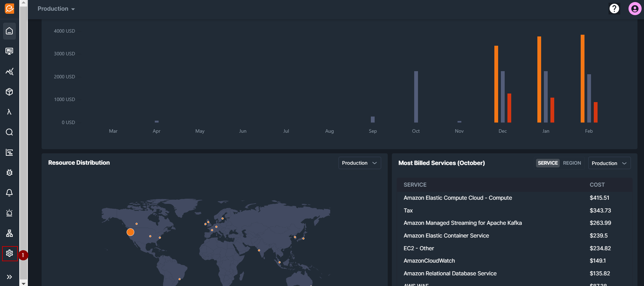Open the Home dashboard icon
Image resolution: width=644 pixels, height=286 pixels.
[x=9, y=31]
